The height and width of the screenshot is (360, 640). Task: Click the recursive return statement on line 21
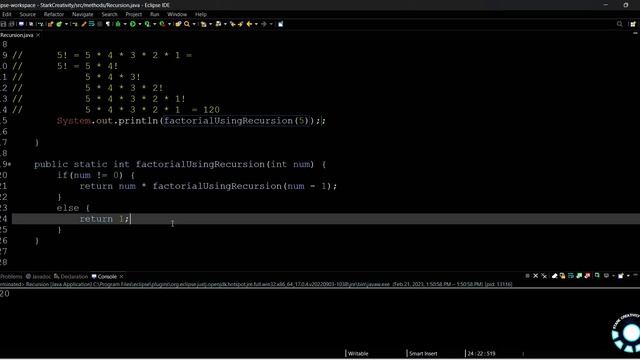(x=208, y=186)
